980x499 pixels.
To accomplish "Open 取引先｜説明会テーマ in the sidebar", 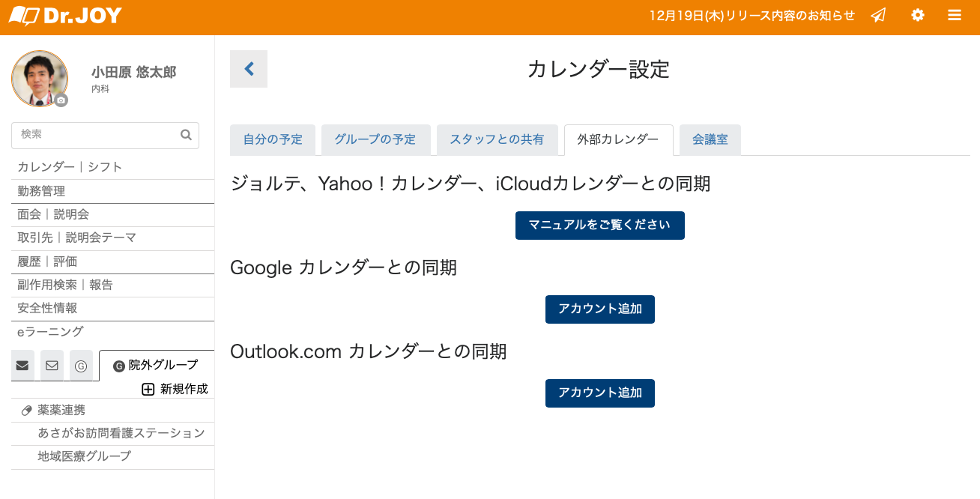I will pos(112,238).
